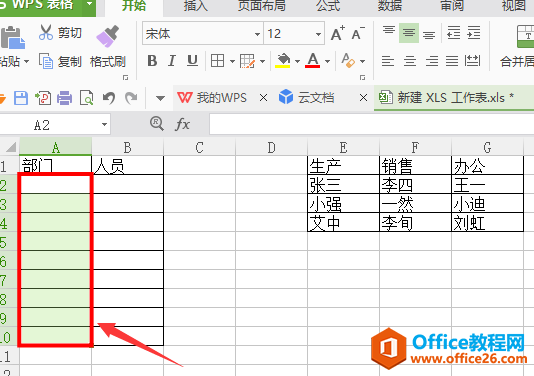
Task: Open Name Box dropdown next to A2
Action: tap(104, 125)
